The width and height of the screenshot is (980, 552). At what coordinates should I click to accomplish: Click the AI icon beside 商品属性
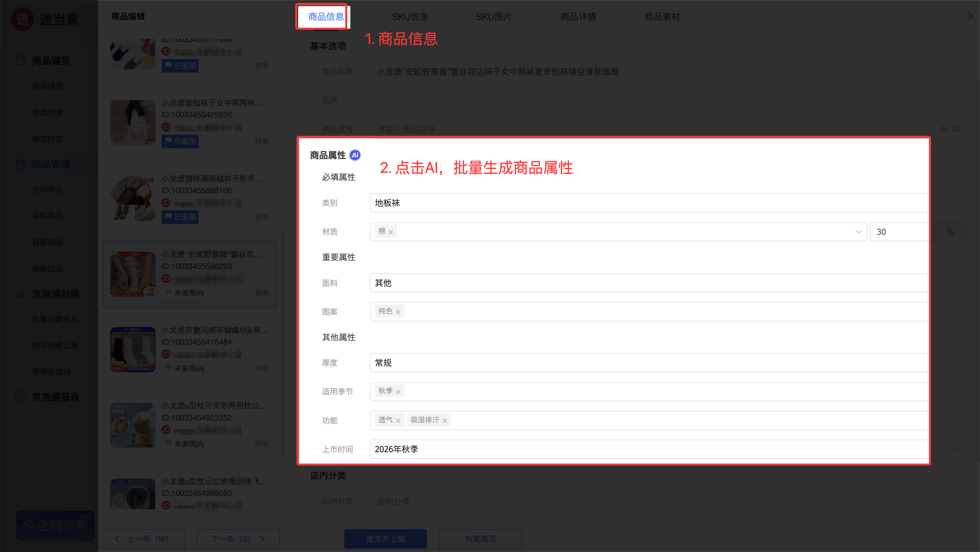[355, 155]
